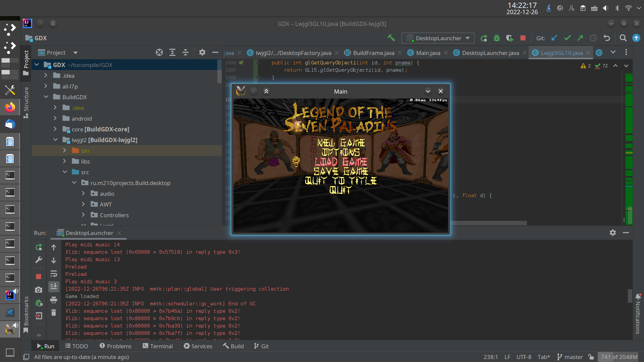This screenshot has height=362, width=644.
Task: Select LOAD GAME in the game menu
Action: (341, 162)
